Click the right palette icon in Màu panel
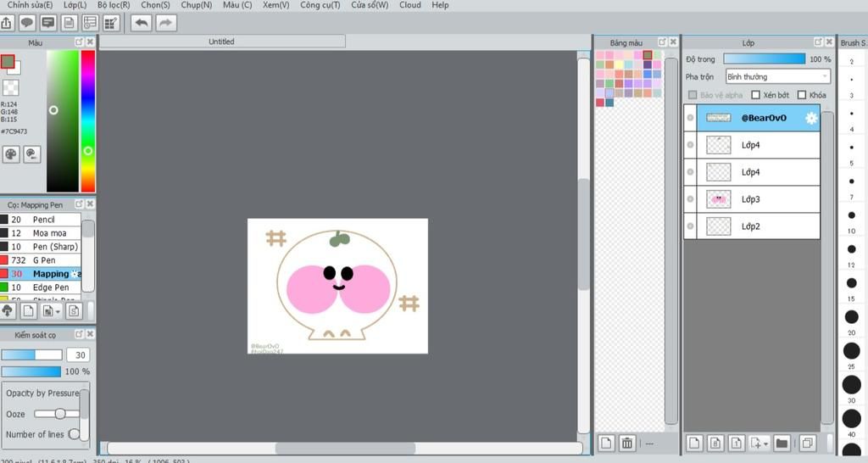 click(31, 154)
